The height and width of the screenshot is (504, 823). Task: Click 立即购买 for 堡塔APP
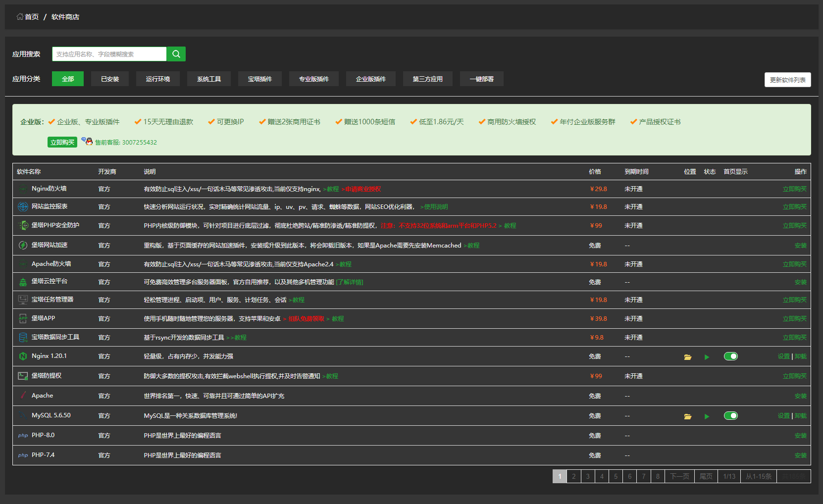[x=795, y=318]
